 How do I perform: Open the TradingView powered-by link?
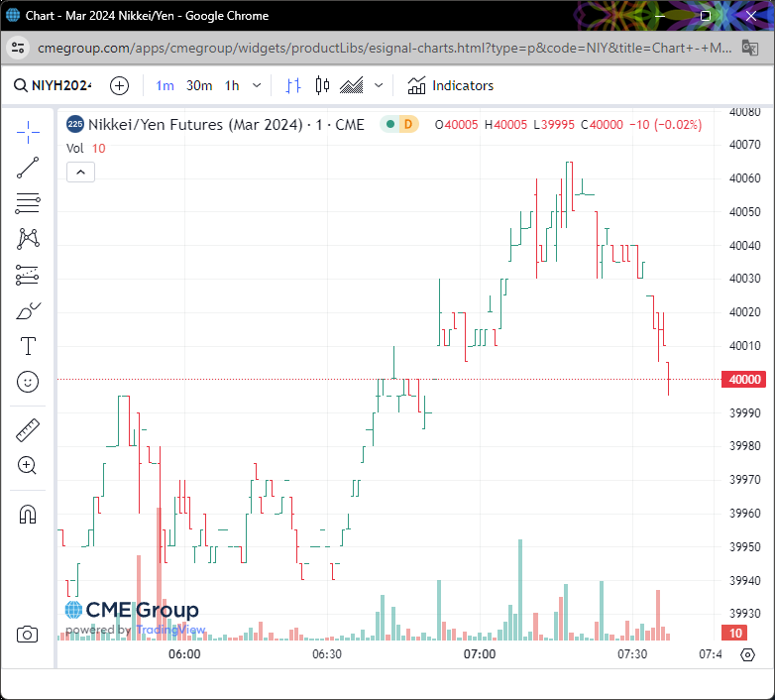click(x=170, y=630)
